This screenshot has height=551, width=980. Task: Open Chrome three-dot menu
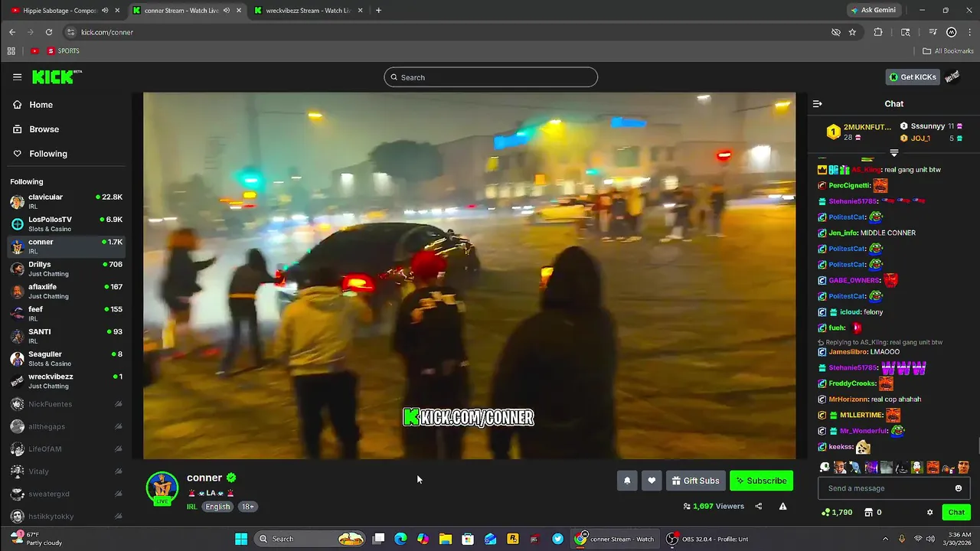pyautogui.click(x=969, y=32)
